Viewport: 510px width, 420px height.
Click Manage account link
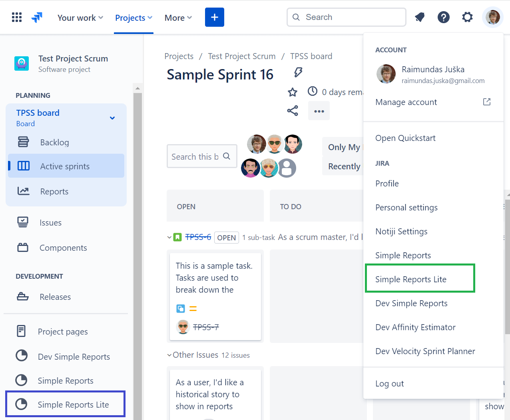(406, 102)
